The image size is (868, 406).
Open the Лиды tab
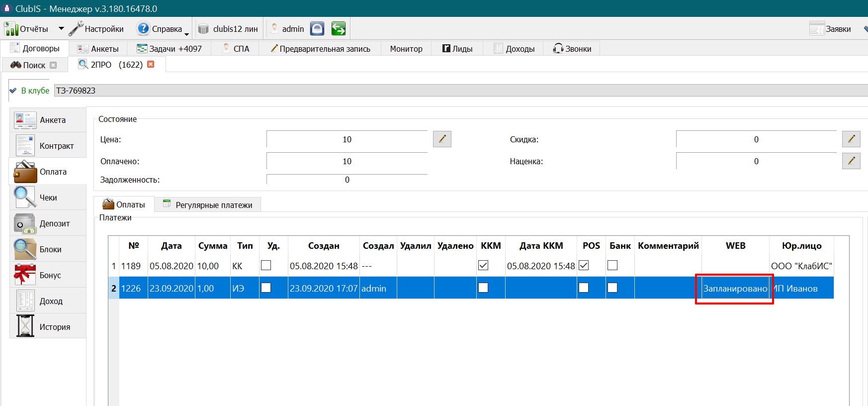pyautogui.click(x=457, y=49)
